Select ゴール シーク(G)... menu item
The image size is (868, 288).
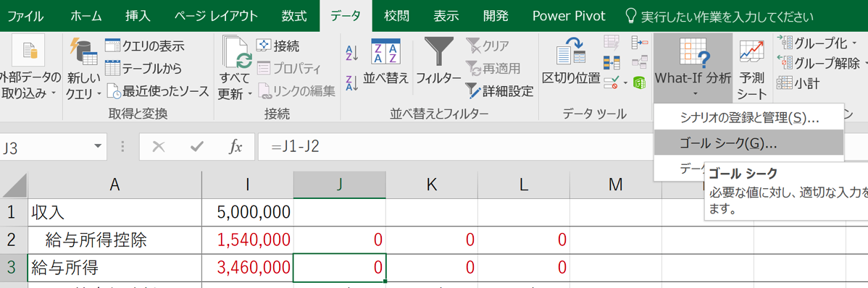pyautogui.click(x=748, y=143)
